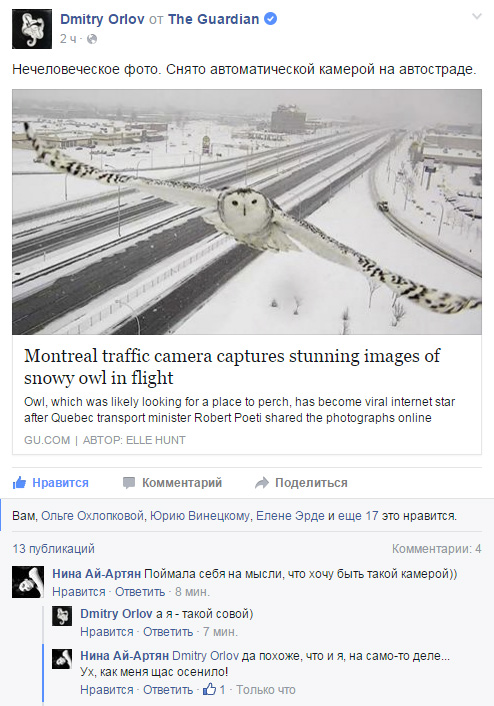Click the thumbs-up icon next to Нравится
This screenshot has width=494, height=706.
pos(19,483)
